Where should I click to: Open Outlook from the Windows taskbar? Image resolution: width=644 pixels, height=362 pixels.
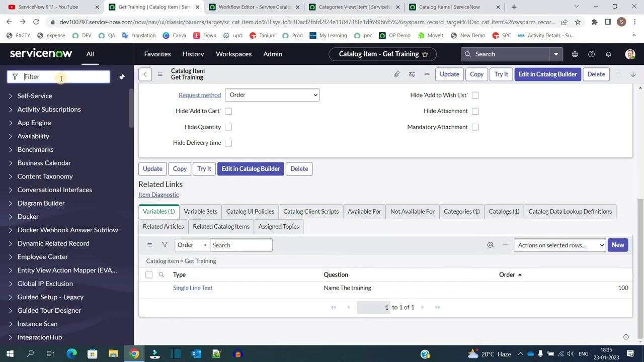pos(196,354)
